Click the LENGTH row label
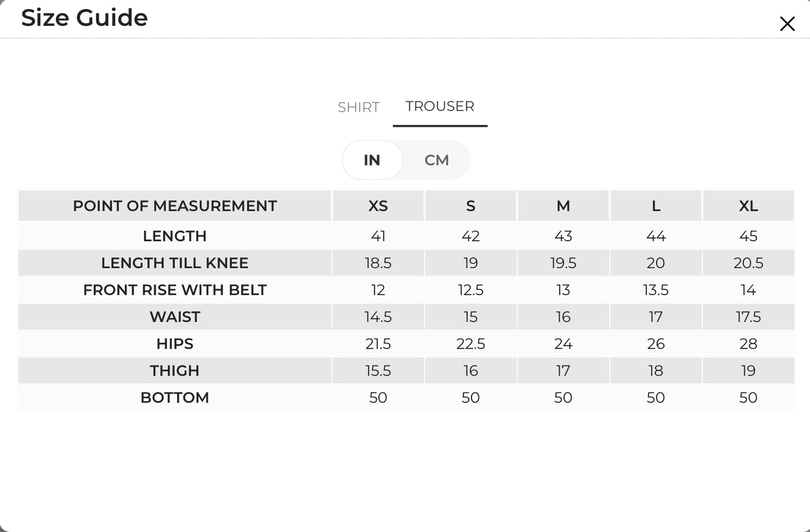The height and width of the screenshot is (532, 810). [175, 236]
